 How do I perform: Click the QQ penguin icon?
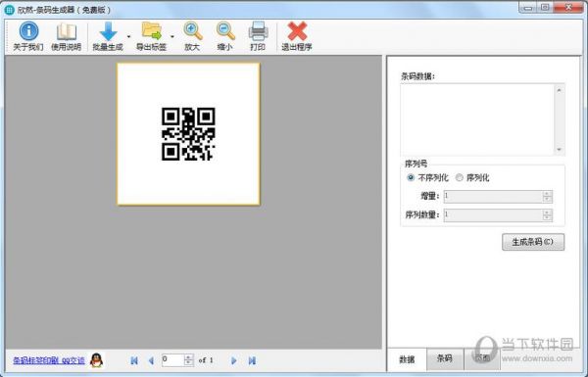pyautogui.click(x=97, y=360)
